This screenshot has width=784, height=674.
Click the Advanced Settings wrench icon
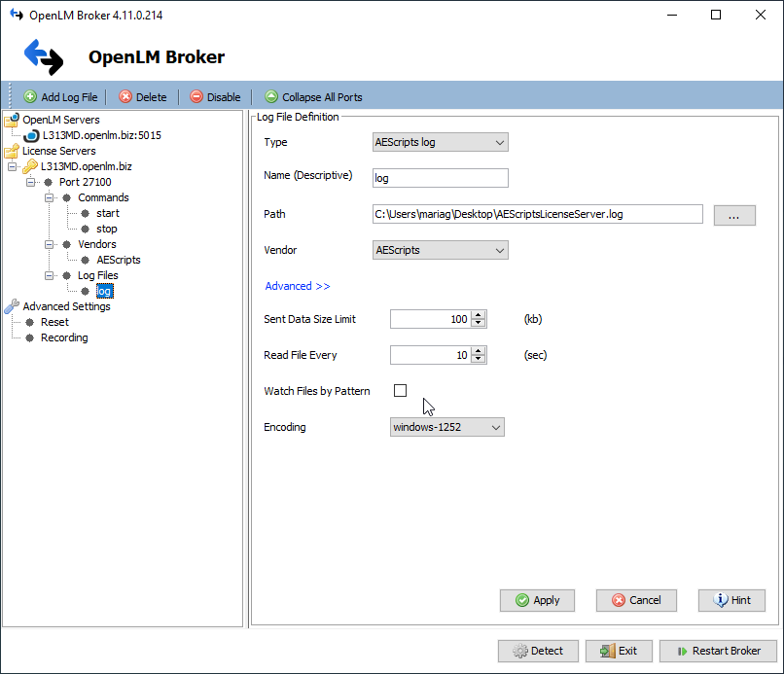click(12, 306)
